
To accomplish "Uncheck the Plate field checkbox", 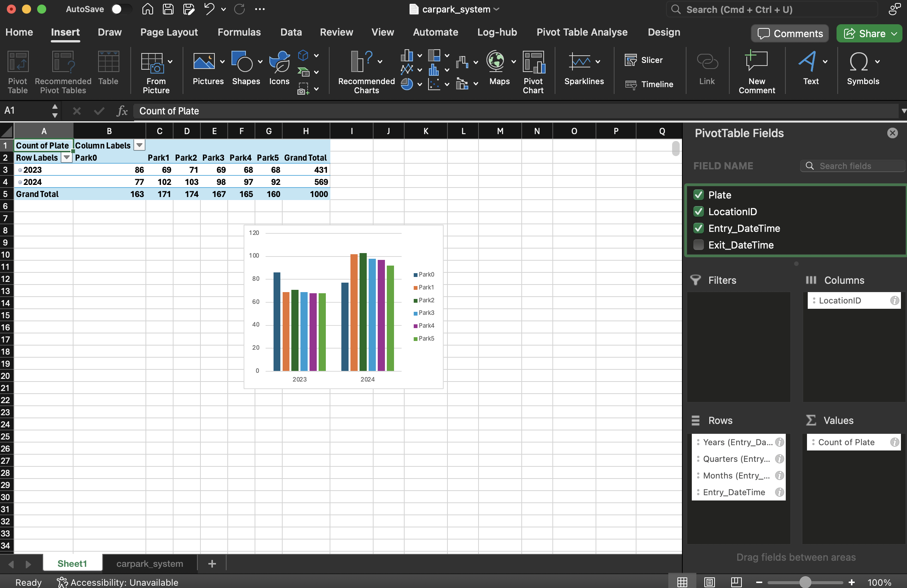I will [x=698, y=195].
